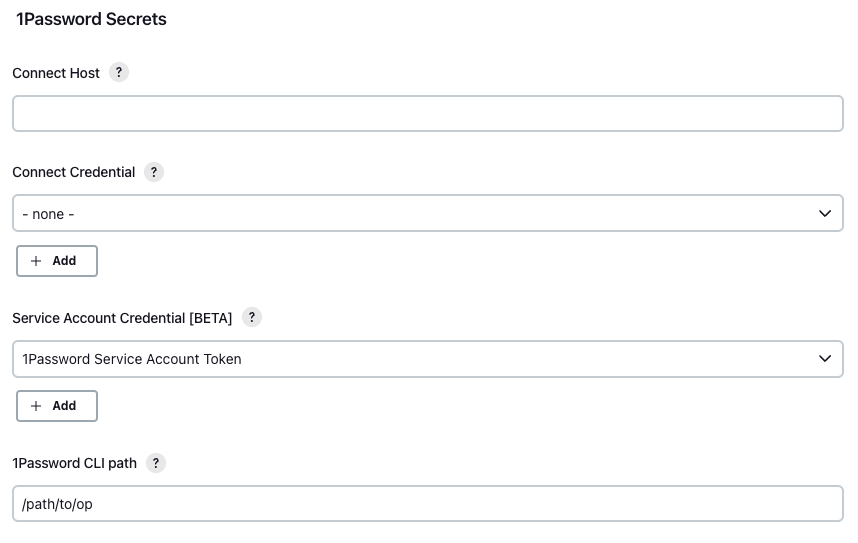Click chevron arrow on Connect Credential dropdown

click(x=825, y=214)
